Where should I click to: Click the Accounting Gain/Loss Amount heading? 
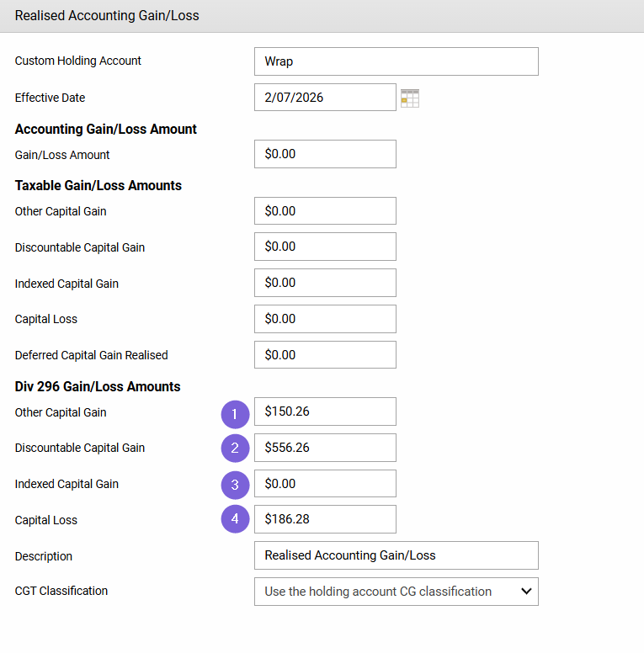pyautogui.click(x=106, y=129)
